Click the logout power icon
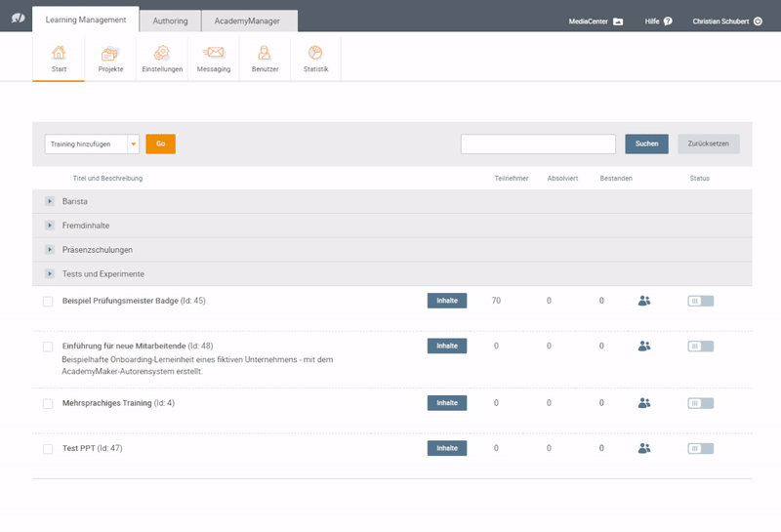This screenshot has height=532, width=781. tap(758, 20)
